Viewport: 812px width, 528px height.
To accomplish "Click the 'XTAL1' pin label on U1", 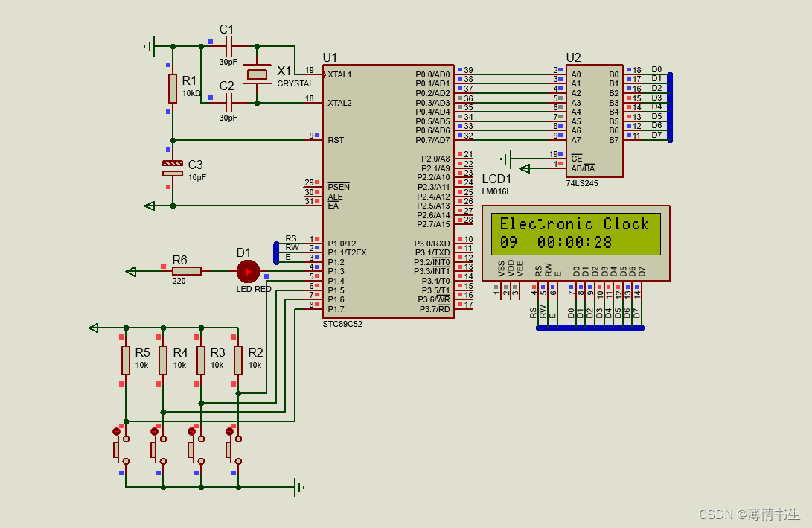I will pyautogui.click(x=339, y=74).
